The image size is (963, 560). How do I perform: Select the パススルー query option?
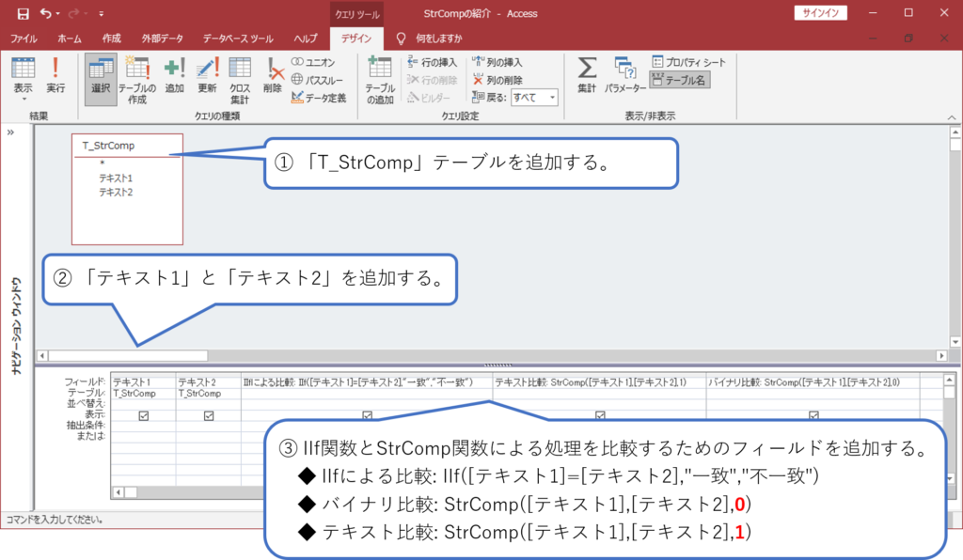pyautogui.click(x=318, y=80)
